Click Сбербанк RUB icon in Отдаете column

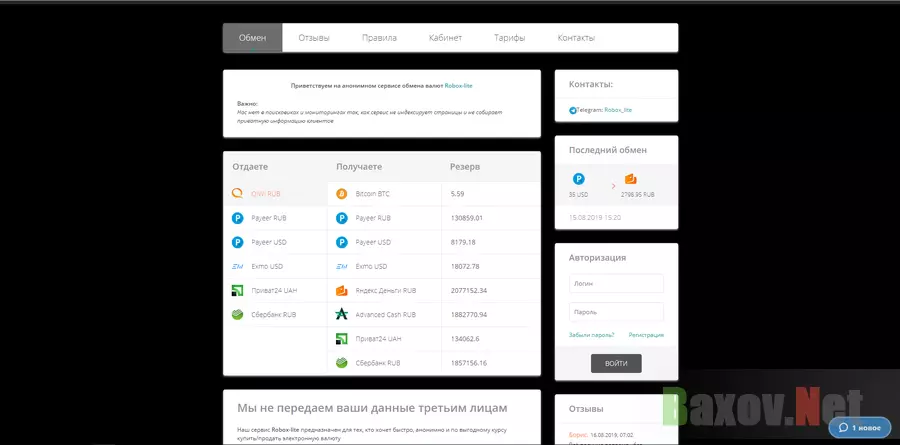pyautogui.click(x=237, y=315)
